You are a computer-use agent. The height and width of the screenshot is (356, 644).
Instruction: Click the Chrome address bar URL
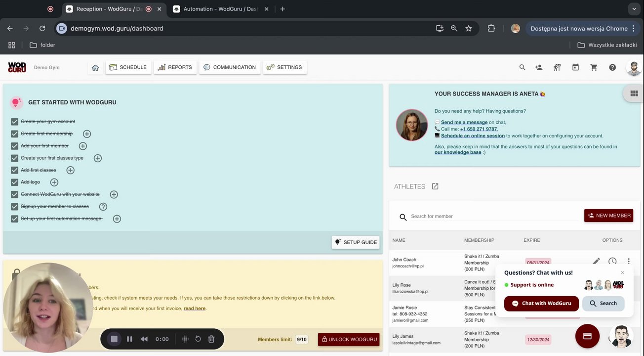coord(117,28)
